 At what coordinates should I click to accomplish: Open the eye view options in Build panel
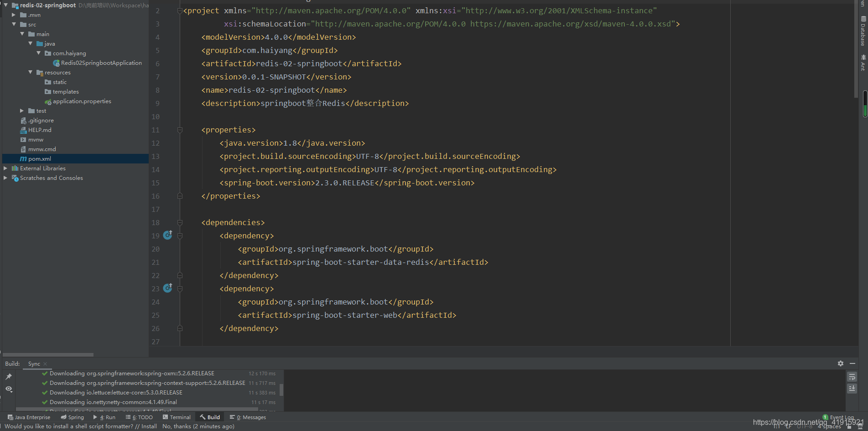[9, 389]
